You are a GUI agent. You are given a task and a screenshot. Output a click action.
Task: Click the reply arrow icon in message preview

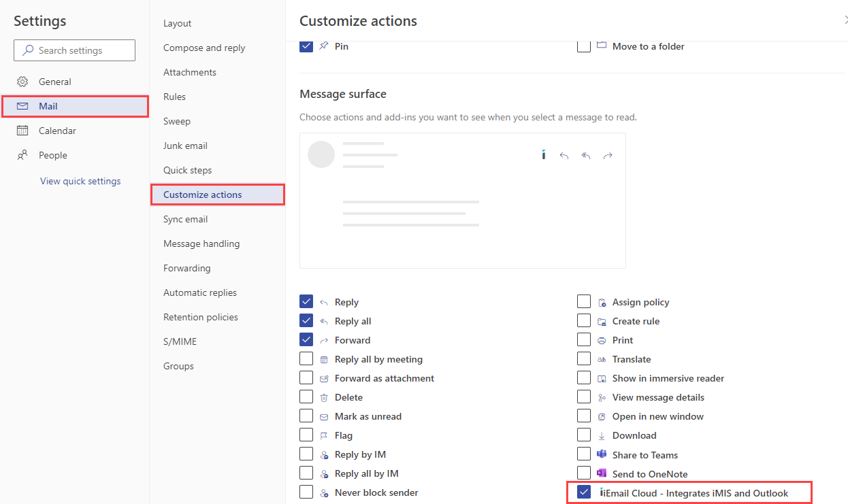tap(564, 156)
